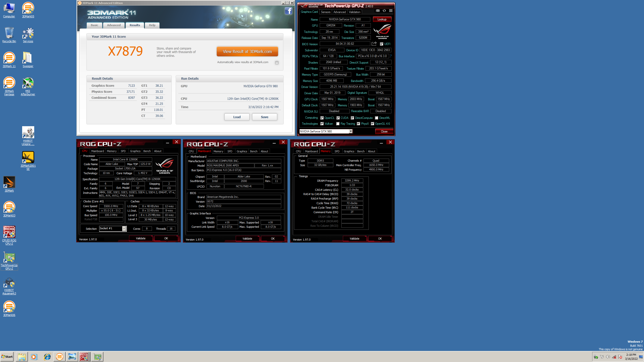644x362 pixels.
Task: Select HWBOT Unigine desktop icon
Action: point(28,136)
